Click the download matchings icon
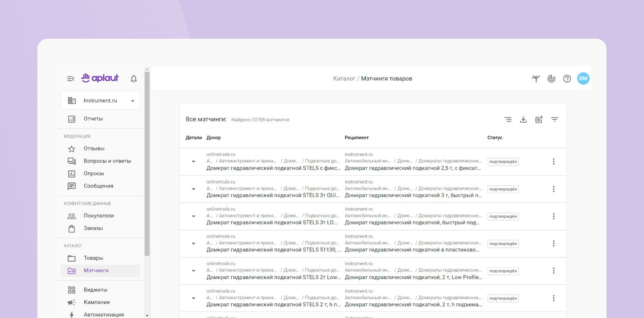The height and width of the screenshot is (318, 644). point(523,120)
